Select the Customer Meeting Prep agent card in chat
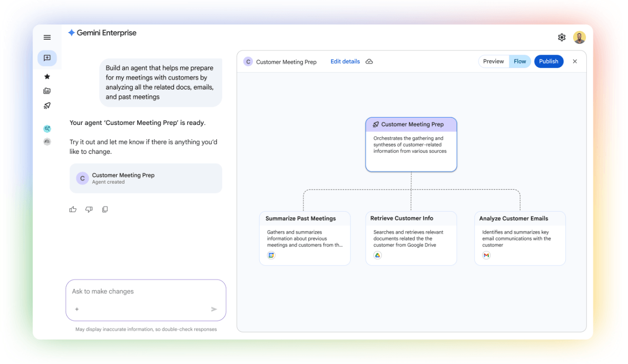 pyautogui.click(x=146, y=178)
